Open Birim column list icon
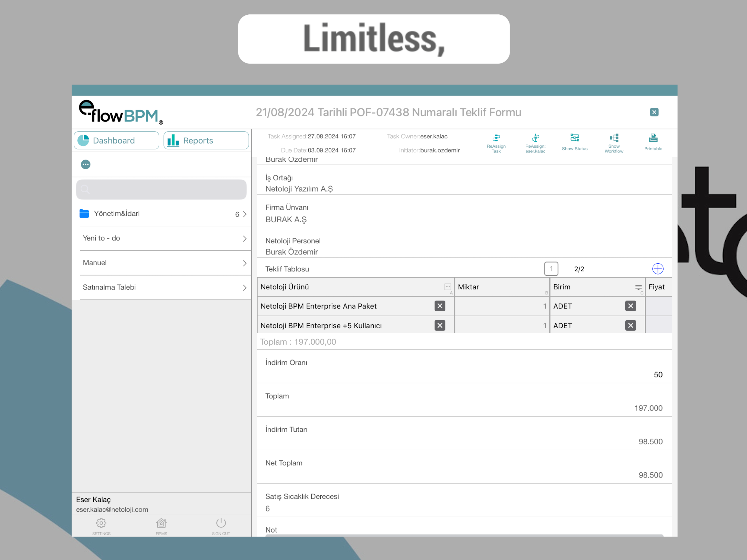This screenshot has width=747, height=560. coord(638,287)
